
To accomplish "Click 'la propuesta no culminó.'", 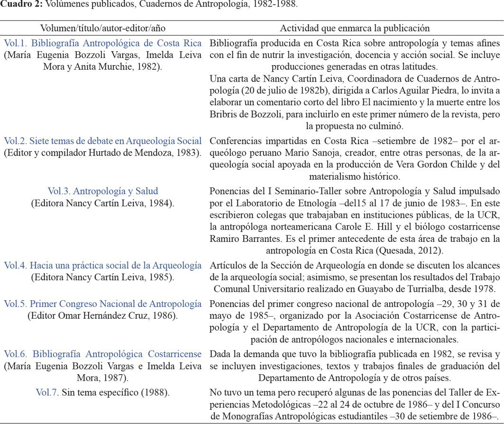I will (x=355, y=126).
